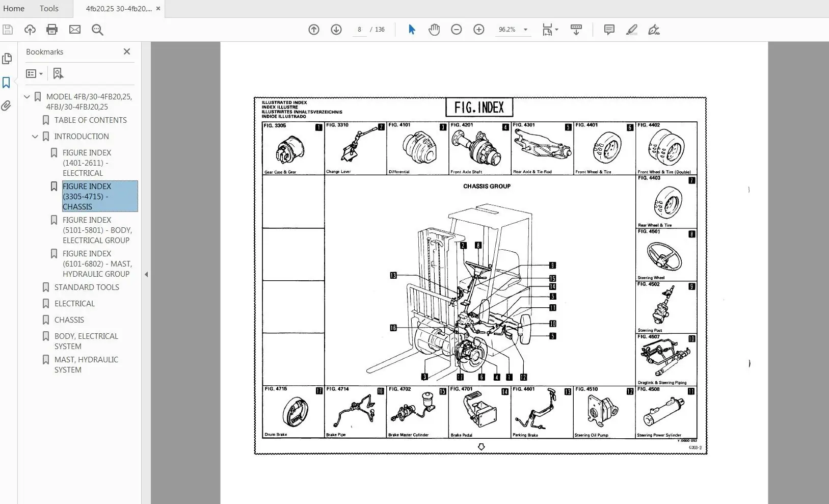
Task: Add a comment with sticky note tool
Action: (x=609, y=30)
